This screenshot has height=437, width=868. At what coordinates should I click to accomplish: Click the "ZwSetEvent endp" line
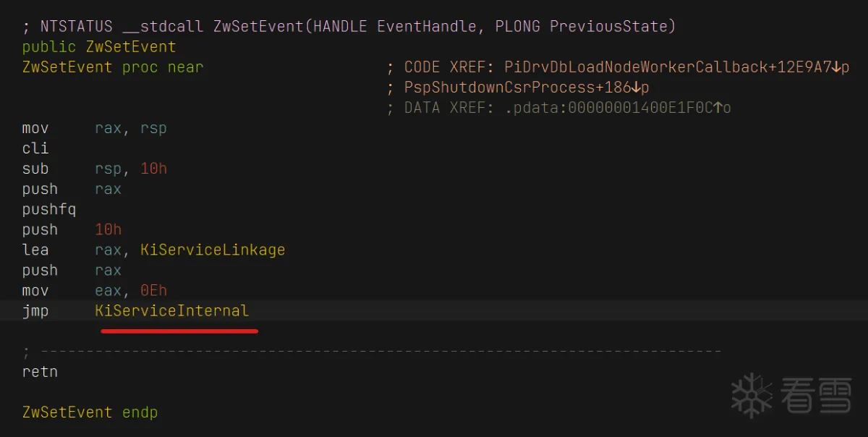[x=90, y=413]
